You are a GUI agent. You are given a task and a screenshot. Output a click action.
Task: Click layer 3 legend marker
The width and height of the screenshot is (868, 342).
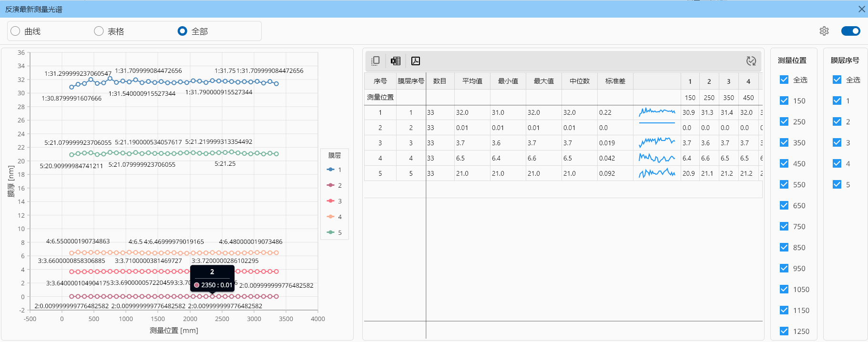[331, 201]
